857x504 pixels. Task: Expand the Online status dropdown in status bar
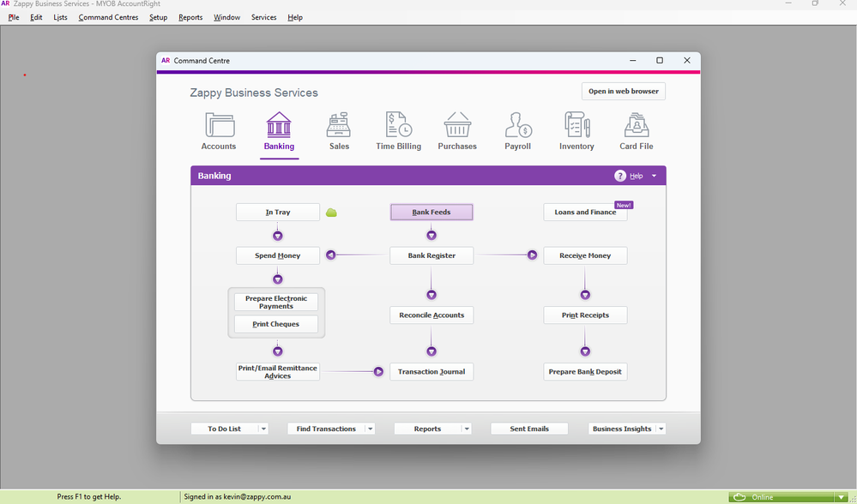[841, 497]
